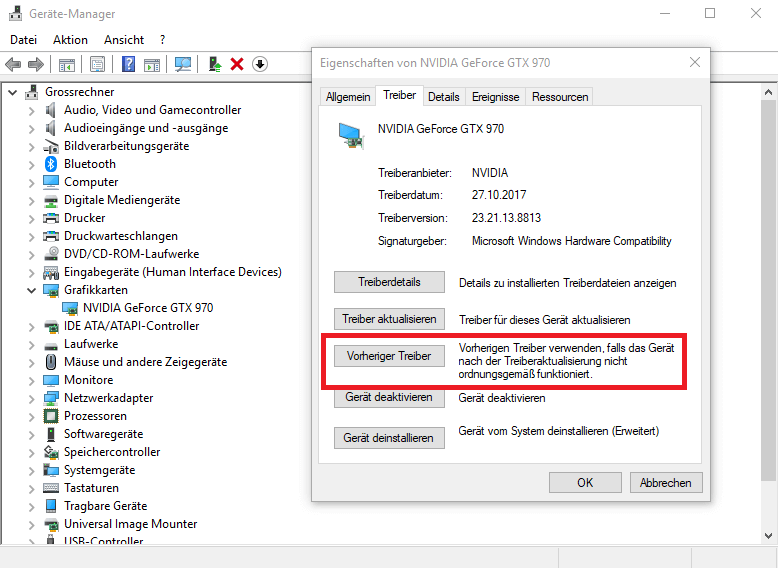Select the Bluetooth device category

click(x=89, y=164)
